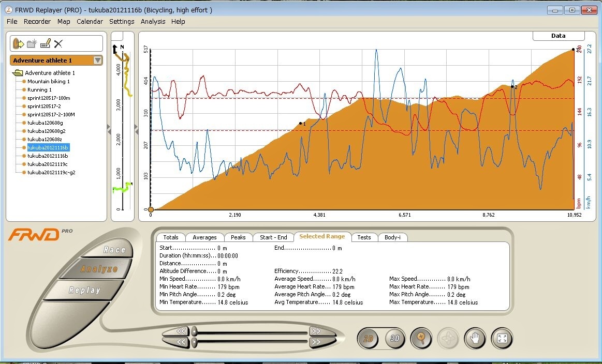Switch to the Tests tab
Image resolution: width=602 pixels, height=364 pixels.
(x=364, y=237)
